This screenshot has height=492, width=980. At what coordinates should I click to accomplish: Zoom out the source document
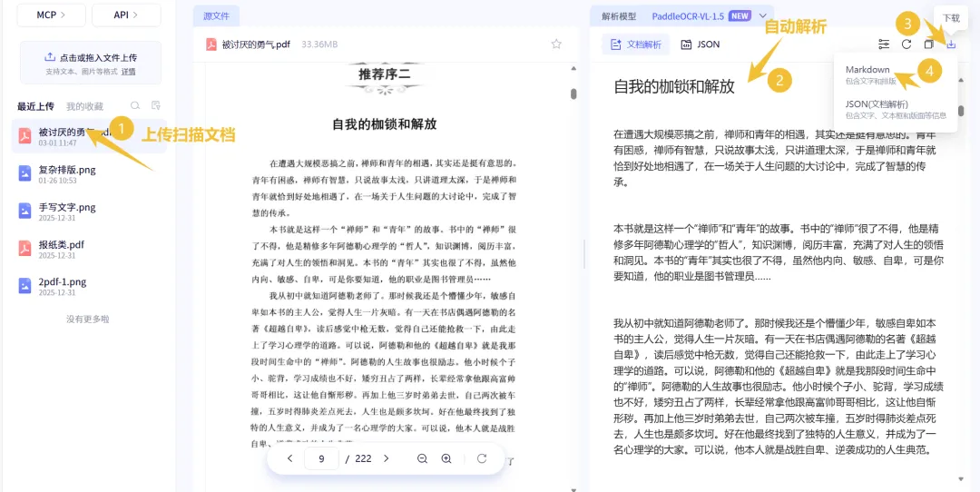point(423,458)
